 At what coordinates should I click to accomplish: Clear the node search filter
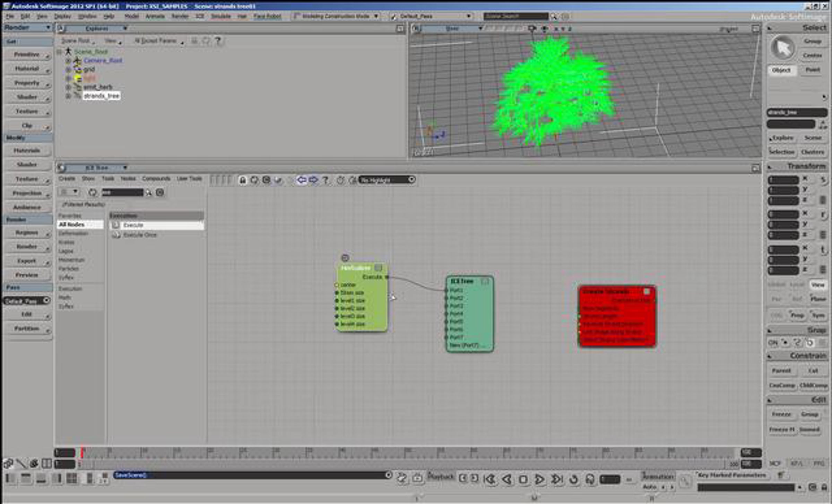point(160,193)
